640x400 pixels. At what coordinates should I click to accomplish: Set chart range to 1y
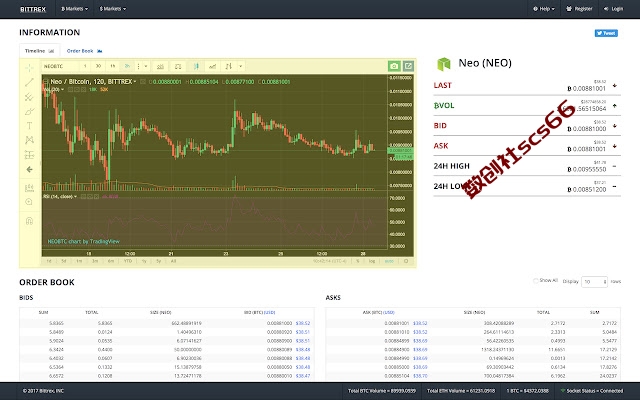tap(144, 261)
